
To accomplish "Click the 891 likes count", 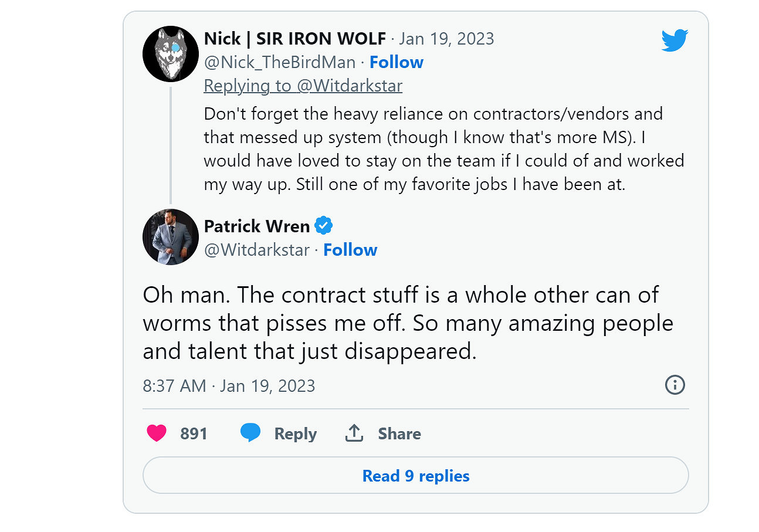I will pos(194,434).
